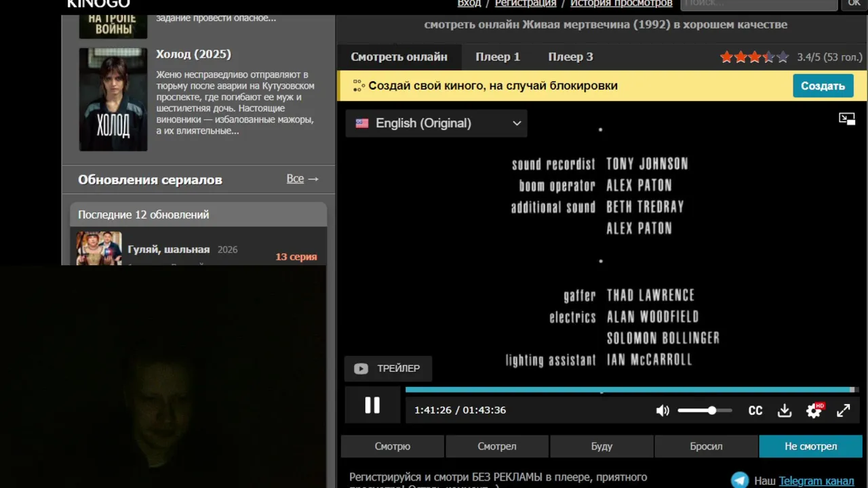Click the 13 серия label

tap(296, 257)
